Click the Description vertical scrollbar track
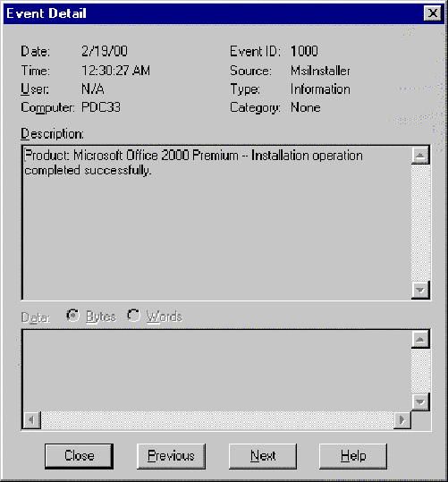Viewport: 448px width, 482px height. (x=420, y=223)
